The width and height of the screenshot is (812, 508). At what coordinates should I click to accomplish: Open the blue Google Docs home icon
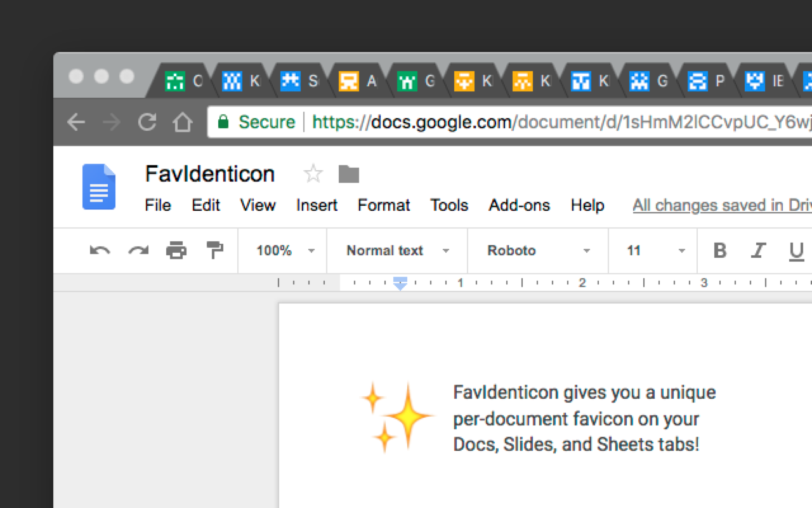[99, 187]
